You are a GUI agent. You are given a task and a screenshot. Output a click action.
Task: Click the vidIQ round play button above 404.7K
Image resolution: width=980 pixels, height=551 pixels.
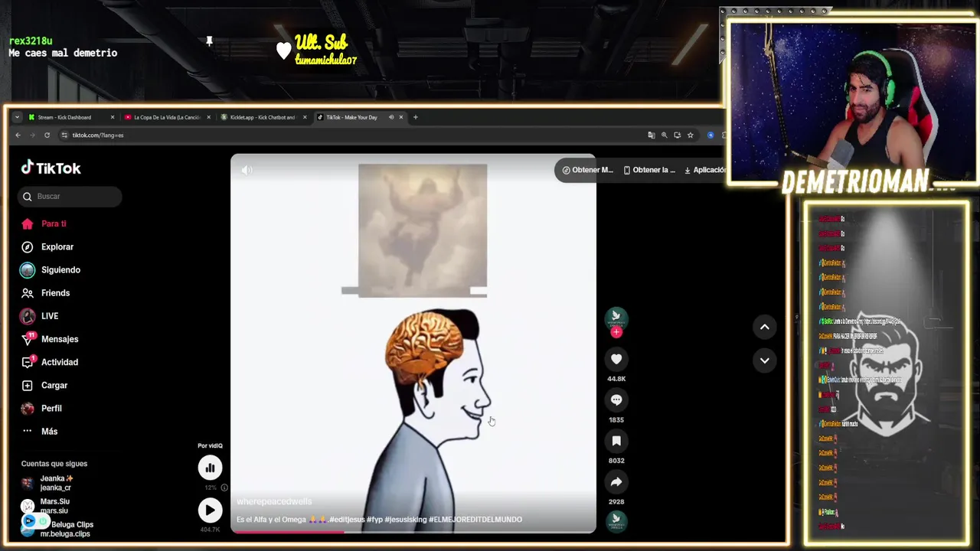[x=210, y=510]
